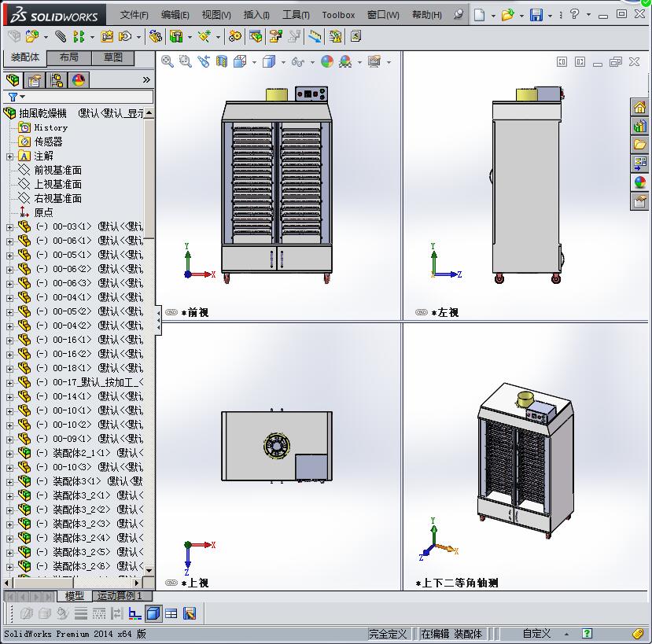Toggle the link views icon beside 上视 label
The height and width of the screenshot is (644, 652).
(171, 583)
